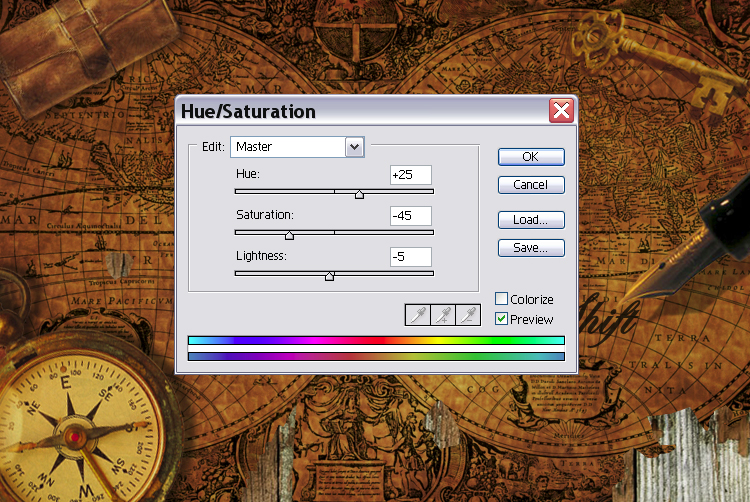
Task: Click the Save... settings button
Action: click(531, 248)
